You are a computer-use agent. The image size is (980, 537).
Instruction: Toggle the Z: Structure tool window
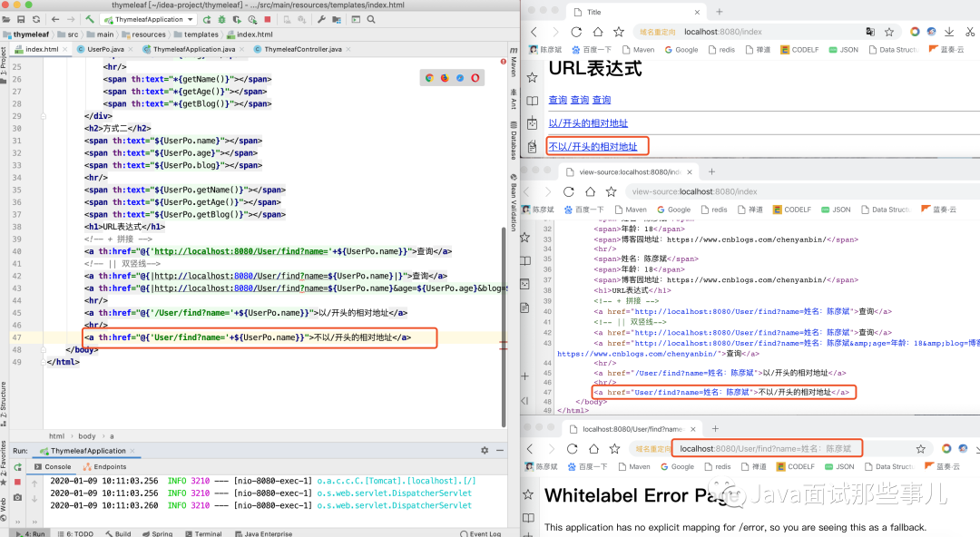click(x=4, y=404)
